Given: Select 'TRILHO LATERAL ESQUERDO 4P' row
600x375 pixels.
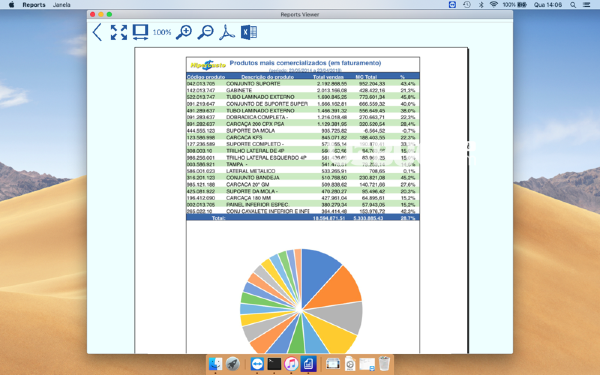Looking at the screenshot, I should tap(303, 157).
